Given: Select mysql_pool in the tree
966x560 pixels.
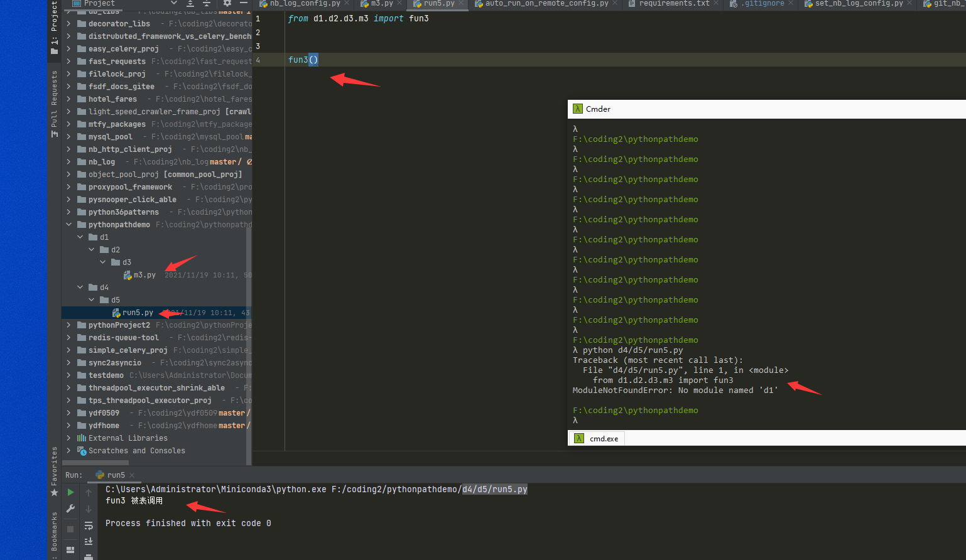Looking at the screenshot, I should pyautogui.click(x=110, y=137).
